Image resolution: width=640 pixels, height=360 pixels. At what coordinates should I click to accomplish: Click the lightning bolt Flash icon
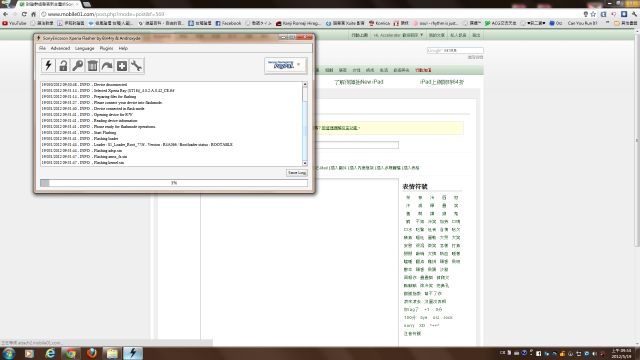tap(48, 66)
